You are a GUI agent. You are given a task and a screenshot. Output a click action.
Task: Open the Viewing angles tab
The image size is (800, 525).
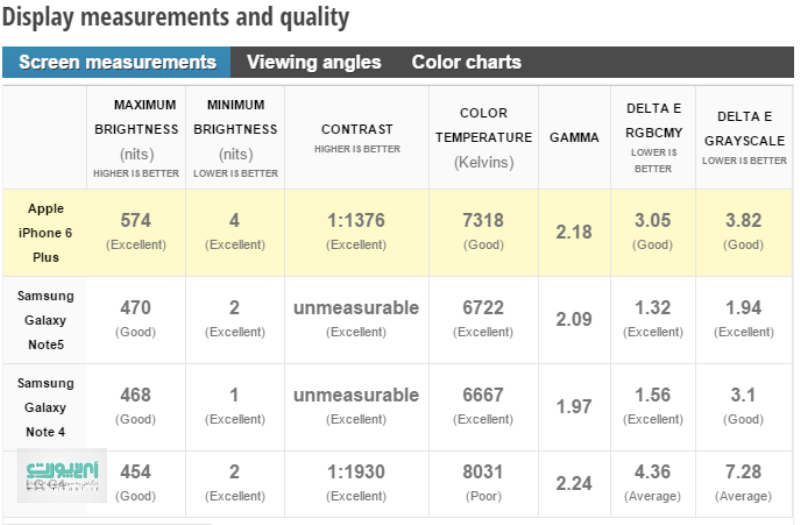pos(314,62)
